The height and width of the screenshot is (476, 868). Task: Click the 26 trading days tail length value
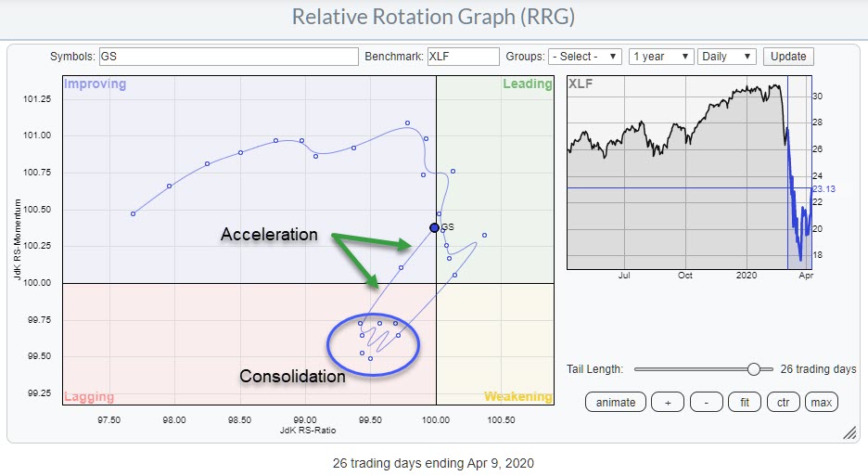pyautogui.click(x=818, y=369)
